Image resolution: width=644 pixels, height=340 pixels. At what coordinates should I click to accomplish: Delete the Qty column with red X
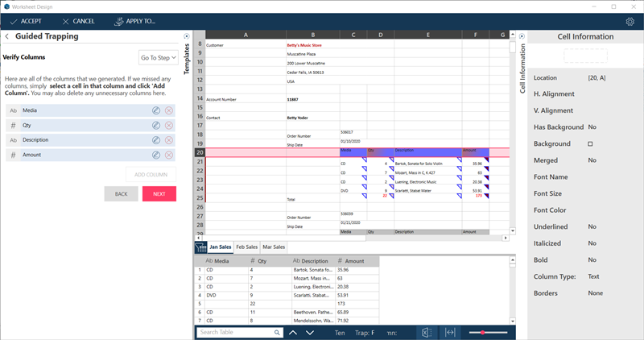click(x=168, y=126)
